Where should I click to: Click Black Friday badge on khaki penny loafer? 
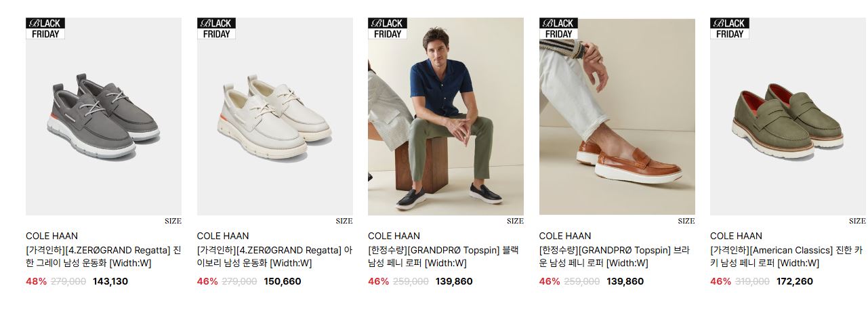click(x=730, y=28)
